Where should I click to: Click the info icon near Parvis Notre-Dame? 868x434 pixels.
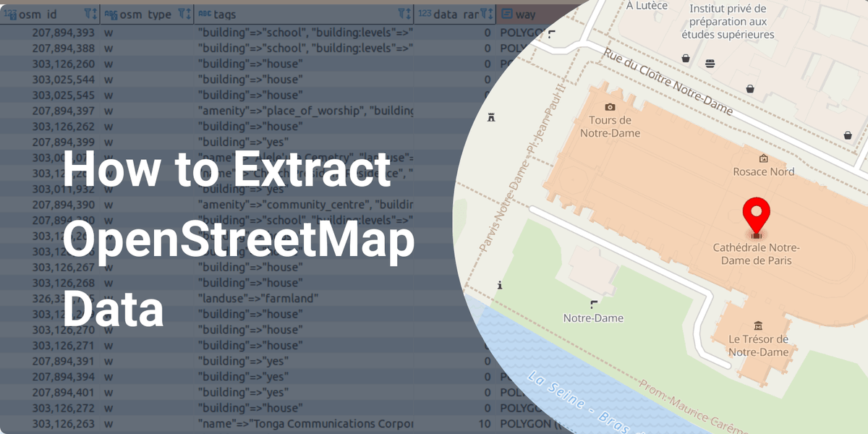(x=500, y=285)
